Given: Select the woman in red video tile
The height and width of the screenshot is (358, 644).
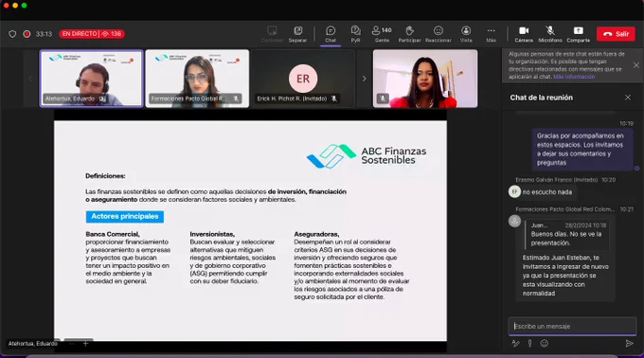Looking at the screenshot, I should pos(425,79).
